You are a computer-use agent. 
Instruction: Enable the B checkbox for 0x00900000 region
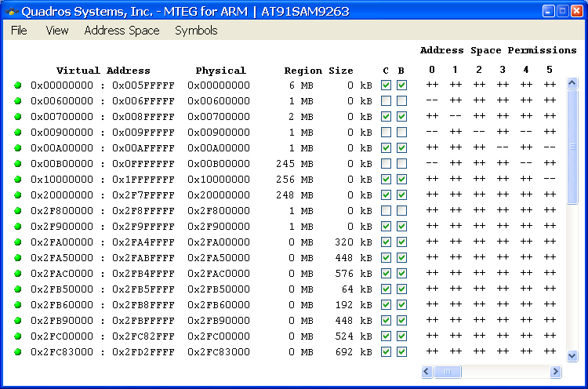pos(401,132)
